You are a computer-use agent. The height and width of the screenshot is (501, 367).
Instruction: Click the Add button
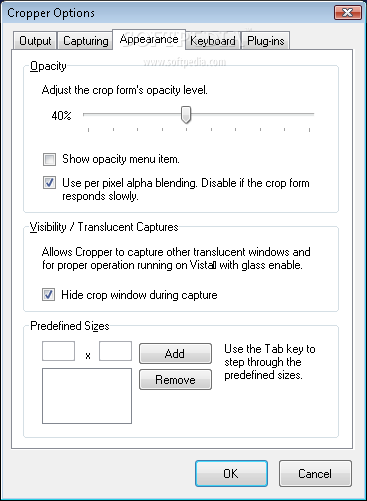click(175, 353)
